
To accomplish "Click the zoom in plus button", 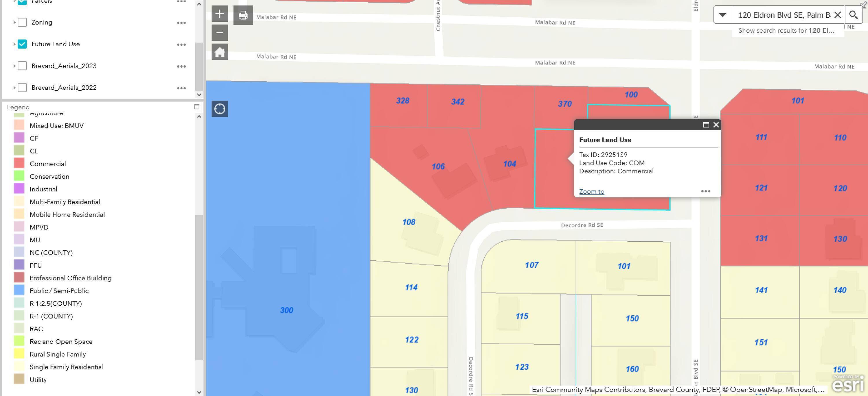I will 219,14.
